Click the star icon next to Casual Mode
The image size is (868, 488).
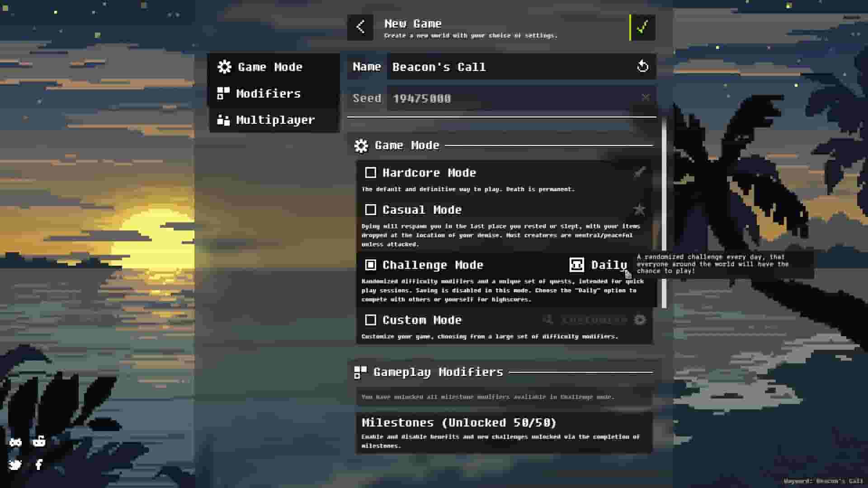(639, 209)
